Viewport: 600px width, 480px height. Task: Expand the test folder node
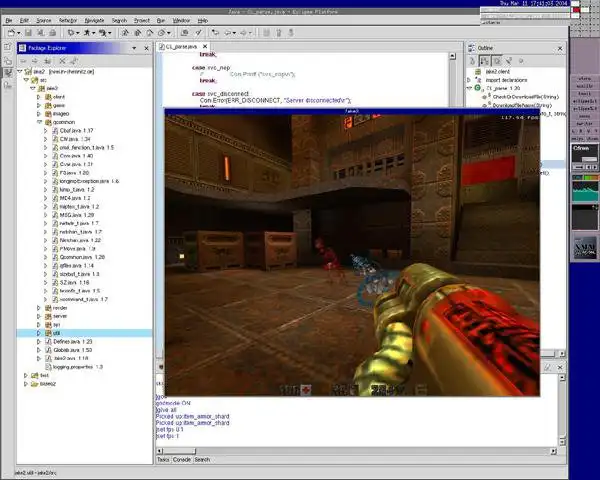tap(26, 375)
